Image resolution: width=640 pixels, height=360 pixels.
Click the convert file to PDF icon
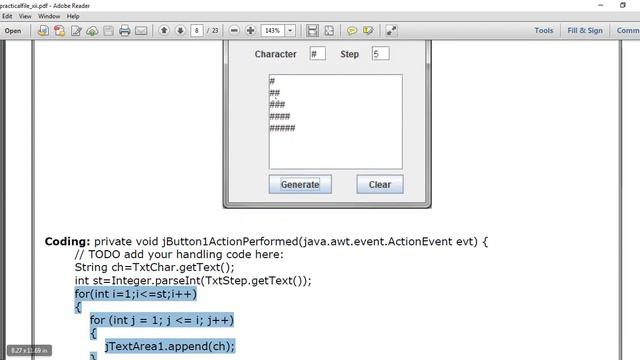[x=43, y=31]
